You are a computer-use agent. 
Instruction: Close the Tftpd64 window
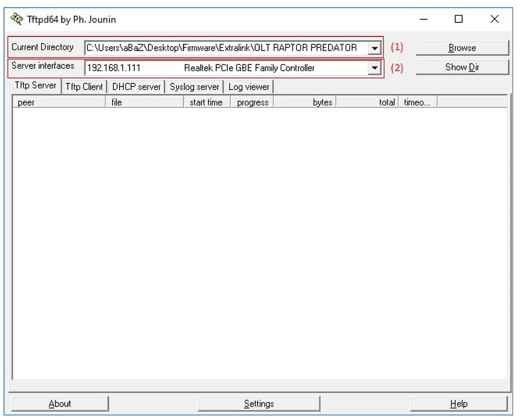tap(494, 20)
